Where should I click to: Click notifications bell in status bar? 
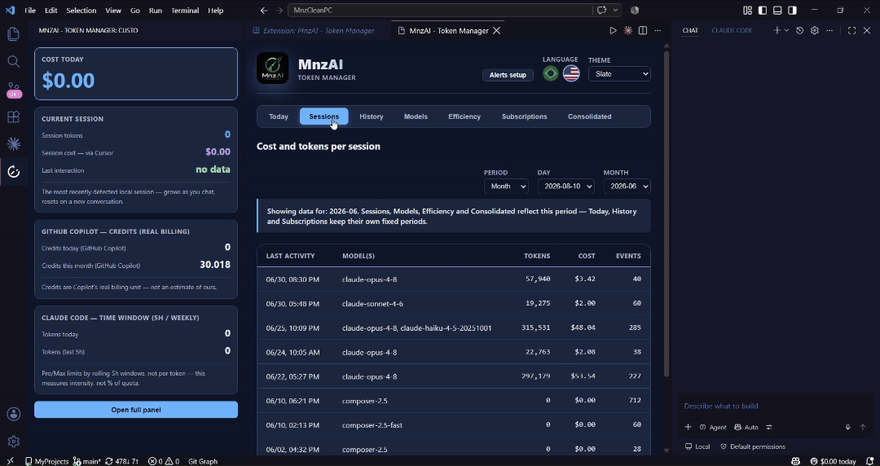[x=870, y=461]
